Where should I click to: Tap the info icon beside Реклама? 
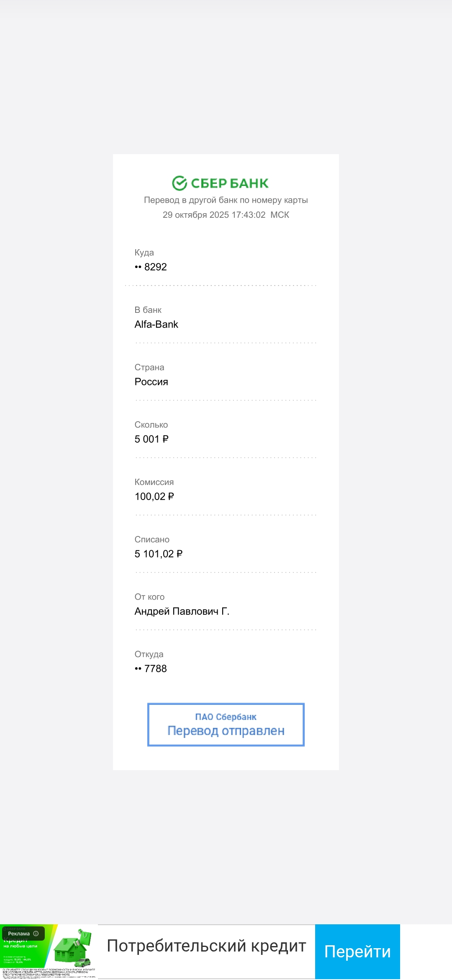pyautogui.click(x=36, y=934)
